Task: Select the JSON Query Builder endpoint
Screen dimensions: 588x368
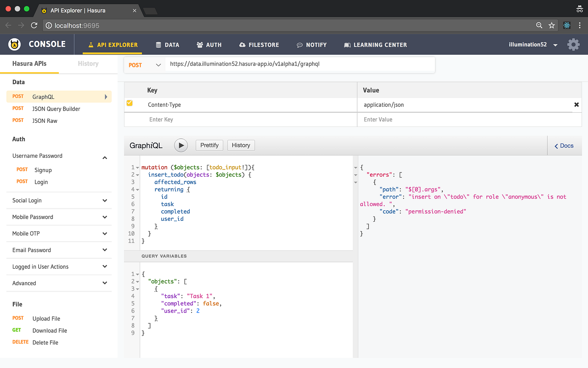Action: (x=56, y=109)
